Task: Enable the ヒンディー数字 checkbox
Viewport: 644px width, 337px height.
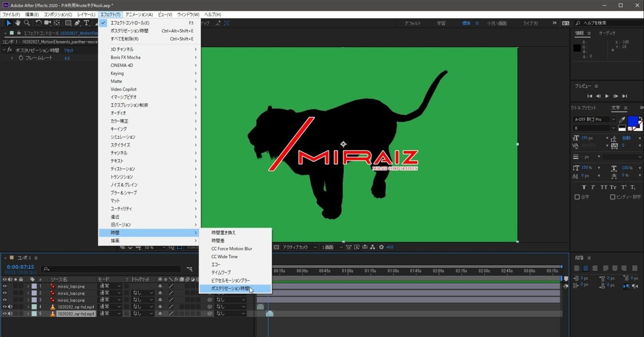Action: coord(612,197)
